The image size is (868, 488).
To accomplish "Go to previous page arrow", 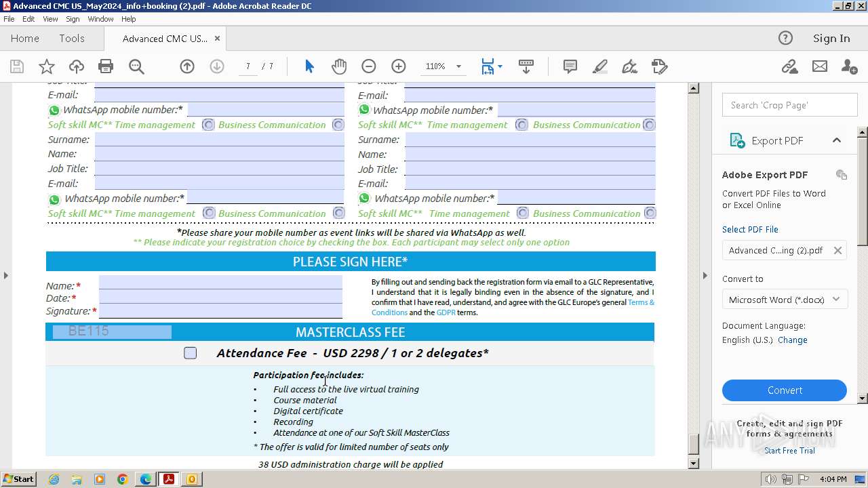I will 187,66.
